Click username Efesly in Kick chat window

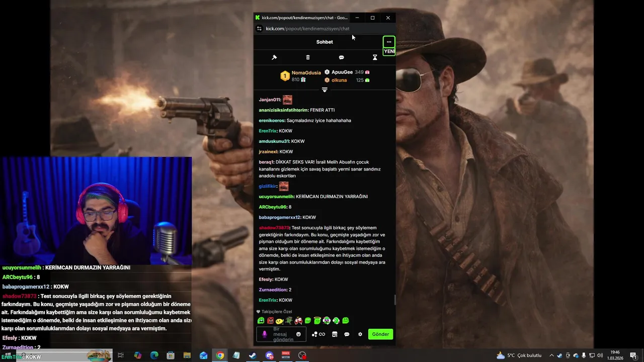[266, 280]
